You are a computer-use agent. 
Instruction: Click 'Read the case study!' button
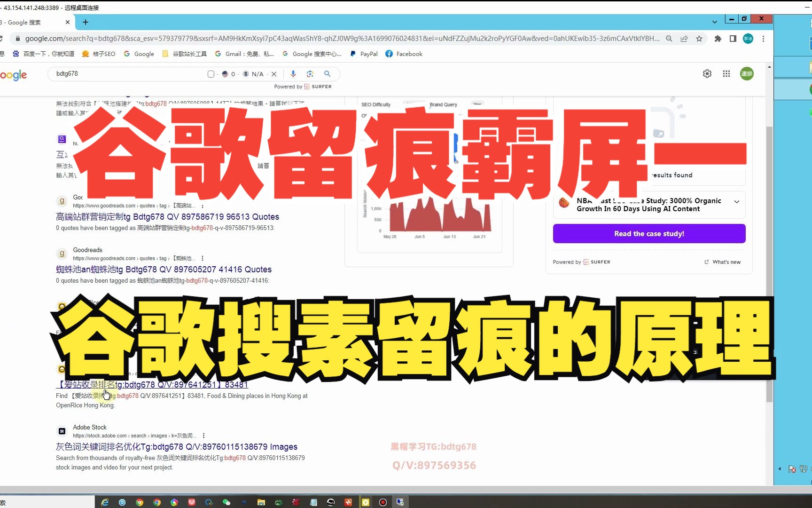point(649,234)
